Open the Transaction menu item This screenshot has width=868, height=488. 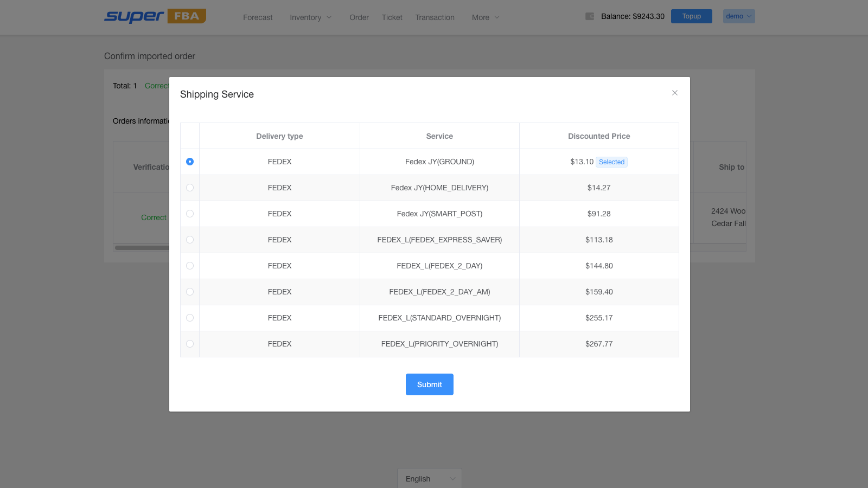click(x=435, y=17)
